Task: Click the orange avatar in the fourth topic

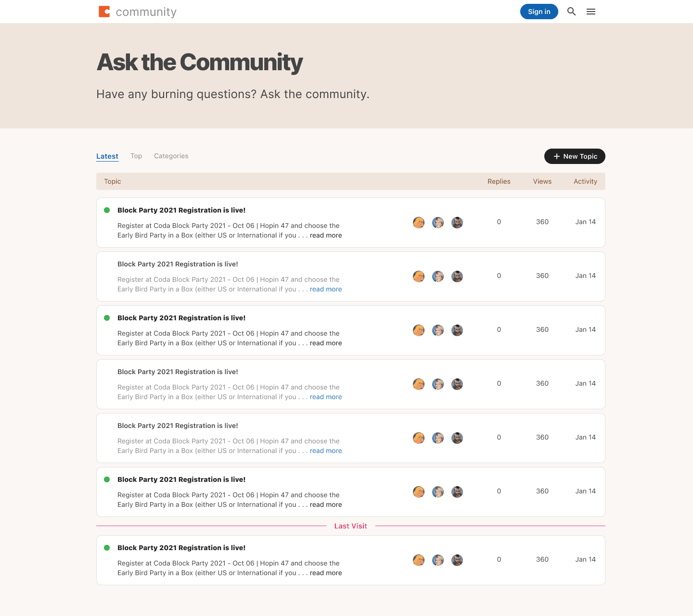Action: [419, 384]
